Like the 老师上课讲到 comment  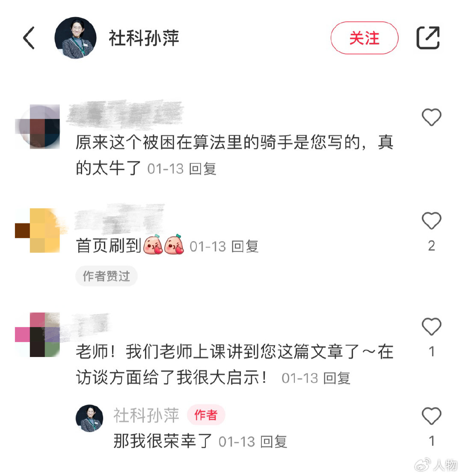click(431, 326)
